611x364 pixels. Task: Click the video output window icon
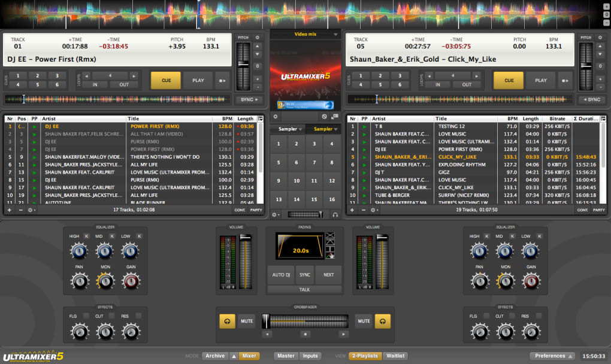pyautogui.click(x=335, y=116)
